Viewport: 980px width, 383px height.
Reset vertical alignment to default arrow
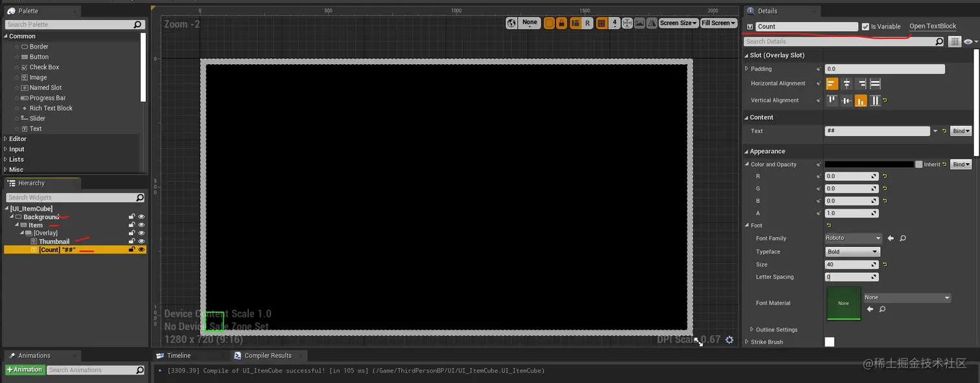coord(885,100)
